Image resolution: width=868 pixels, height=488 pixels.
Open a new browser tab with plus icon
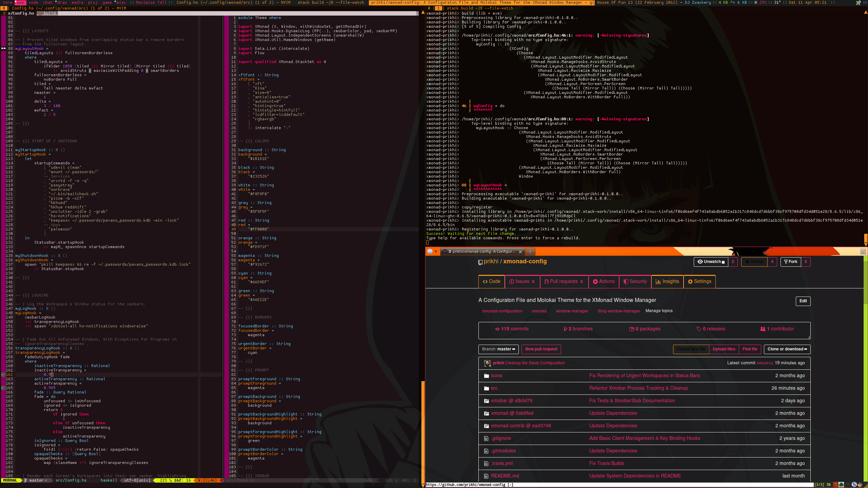click(530, 251)
